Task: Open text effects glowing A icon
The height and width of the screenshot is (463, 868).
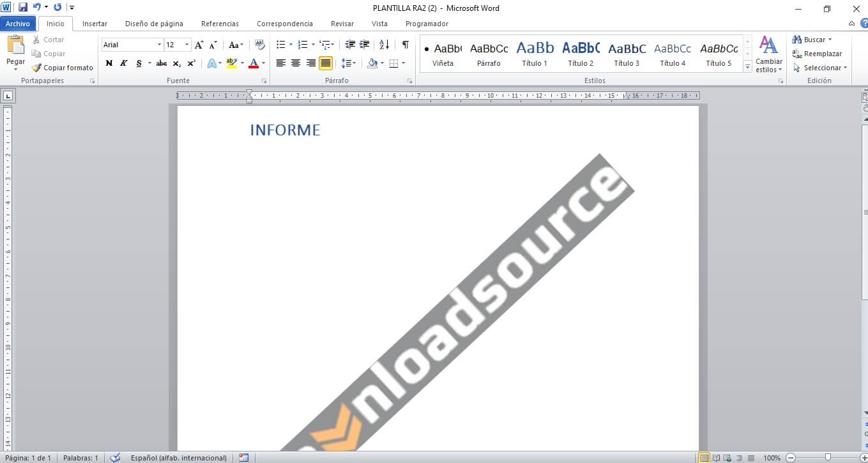Action: (211, 63)
